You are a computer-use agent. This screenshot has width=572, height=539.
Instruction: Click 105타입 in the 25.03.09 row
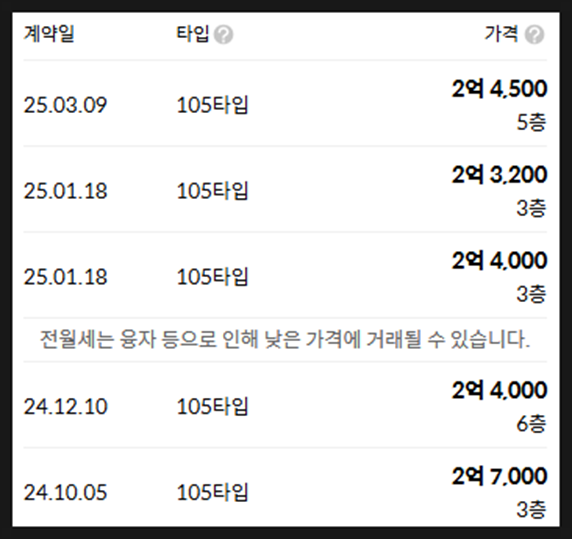click(x=212, y=105)
